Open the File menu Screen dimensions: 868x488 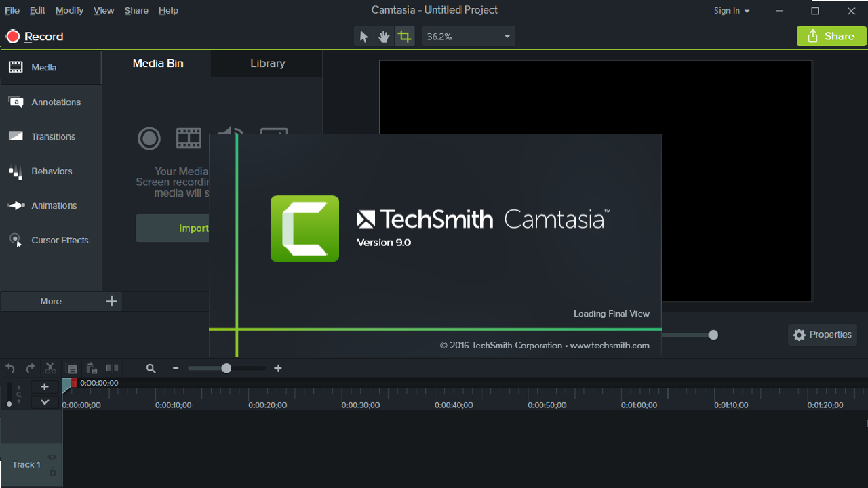point(12,11)
